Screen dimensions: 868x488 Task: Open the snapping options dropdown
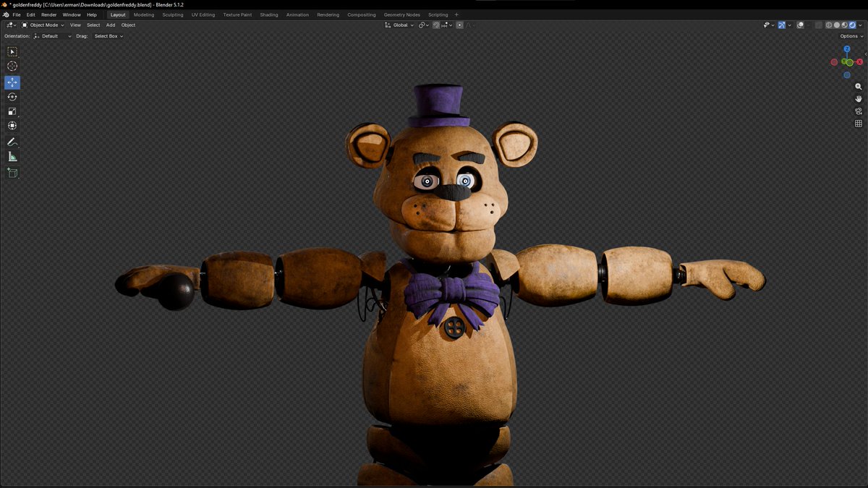pyautogui.click(x=446, y=25)
